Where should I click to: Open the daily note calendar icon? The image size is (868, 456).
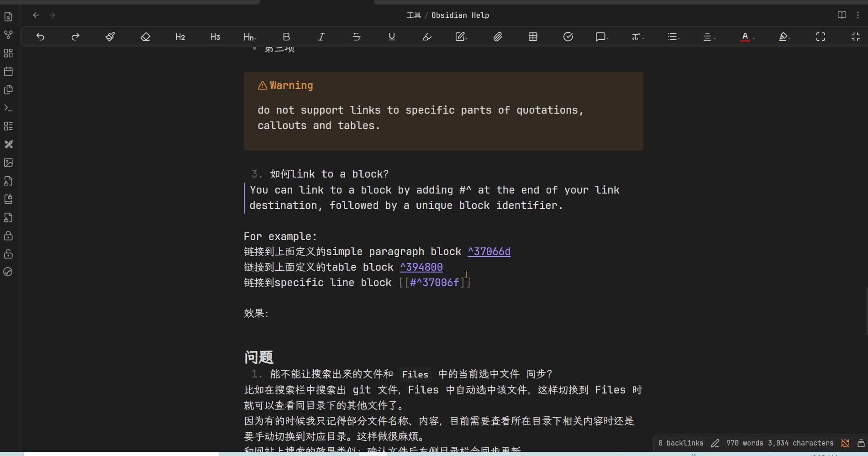click(x=8, y=72)
